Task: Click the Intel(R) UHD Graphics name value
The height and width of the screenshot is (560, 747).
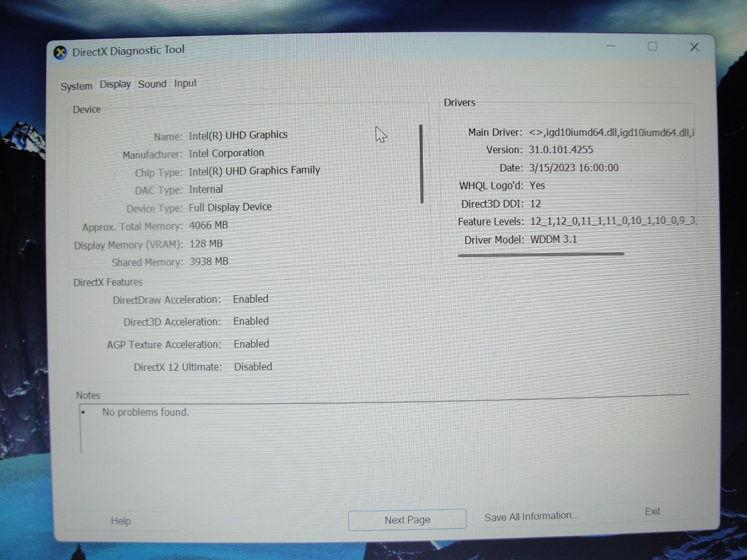Action: click(238, 135)
